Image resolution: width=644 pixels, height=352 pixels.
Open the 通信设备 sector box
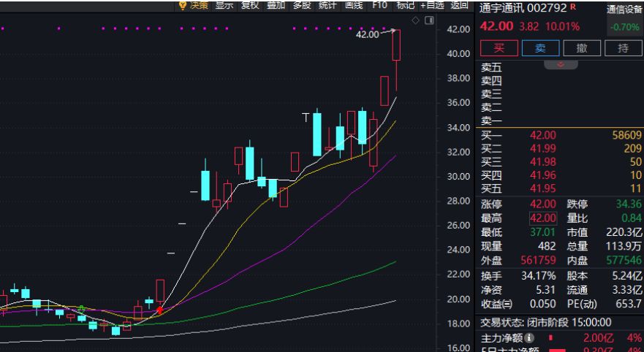[x=624, y=18]
